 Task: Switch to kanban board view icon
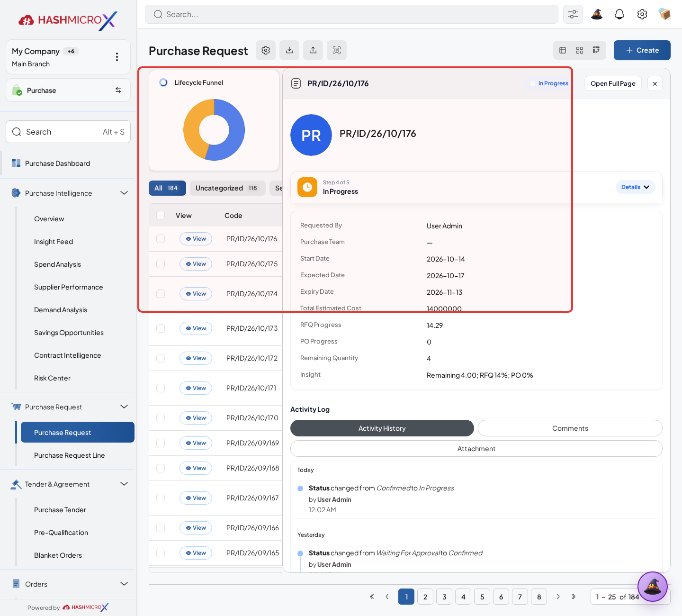click(596, 50)
